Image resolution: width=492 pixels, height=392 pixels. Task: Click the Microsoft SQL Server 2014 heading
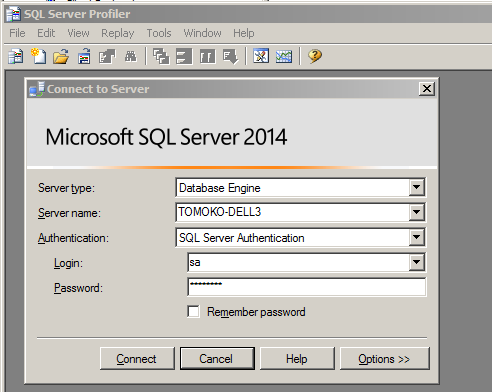(x=166, y=137)
